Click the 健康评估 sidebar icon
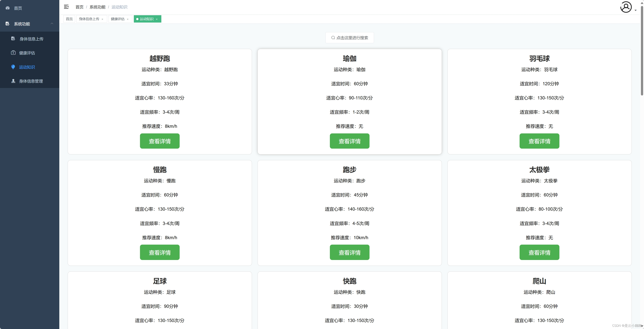 (13, 53)
